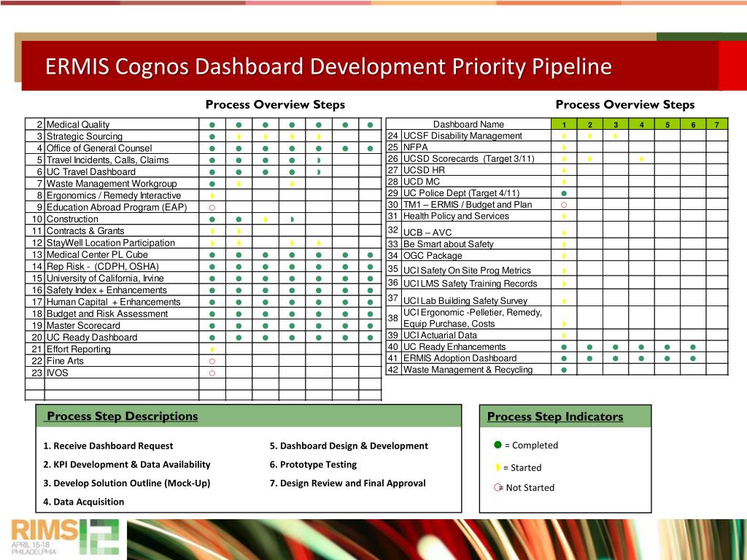Click the Process Step Indicators heading

tap(555, 416)
